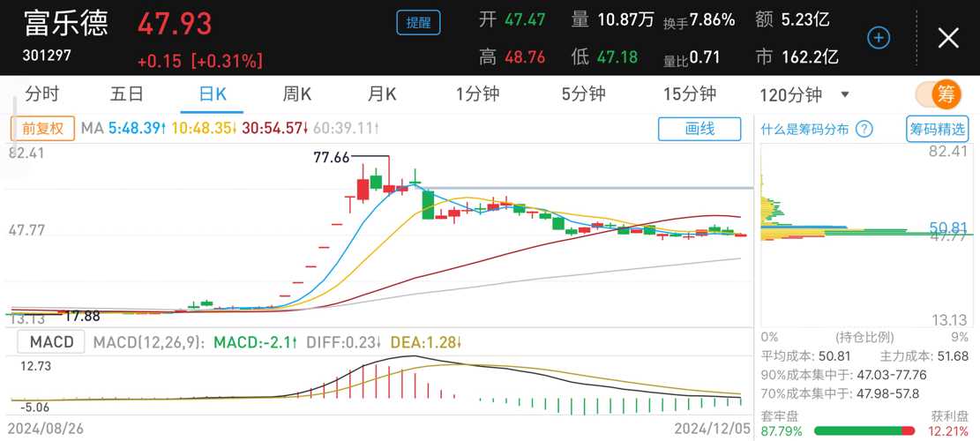Click the plus icon to add stock
The width and height of the screenshot is (980, 441).
coord(879,38)
